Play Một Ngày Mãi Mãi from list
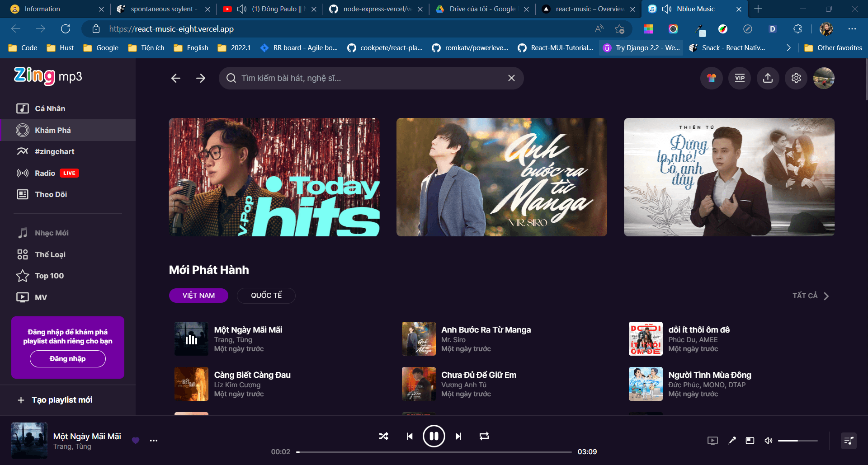This screenshot has height=465, width=868. [x=192, y=339]
